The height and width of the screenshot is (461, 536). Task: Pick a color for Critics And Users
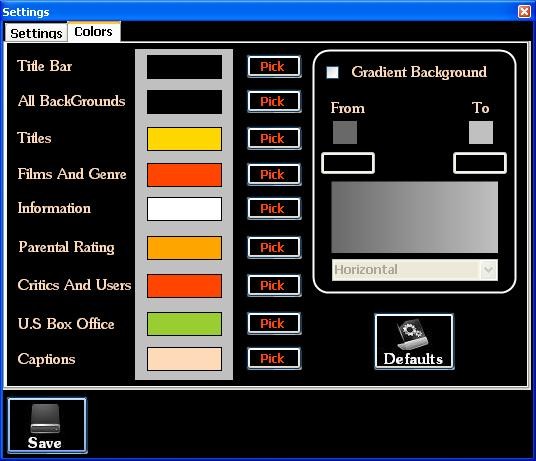274,285
